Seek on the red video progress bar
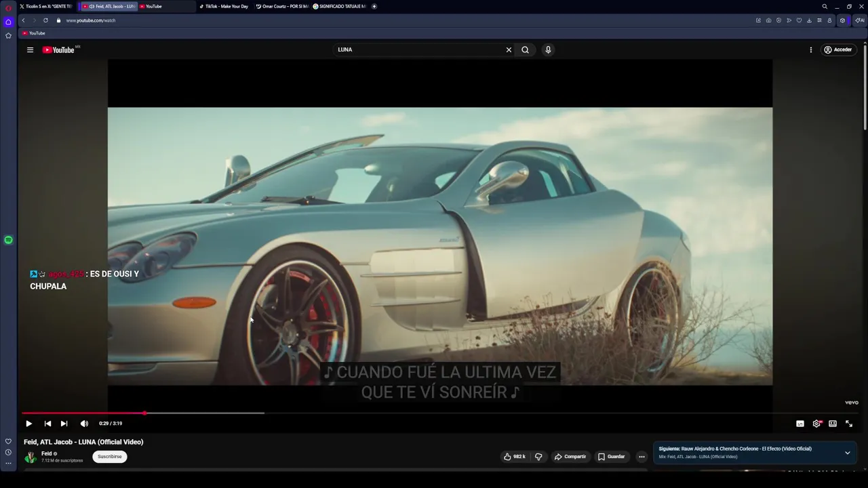This screenshot has width=868, height=488. pyautogui.click(x=440, y=413)
